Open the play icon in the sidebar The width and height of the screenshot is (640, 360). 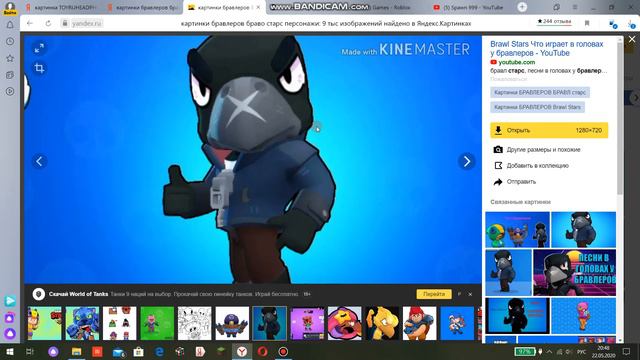click(x=10, y=92)
